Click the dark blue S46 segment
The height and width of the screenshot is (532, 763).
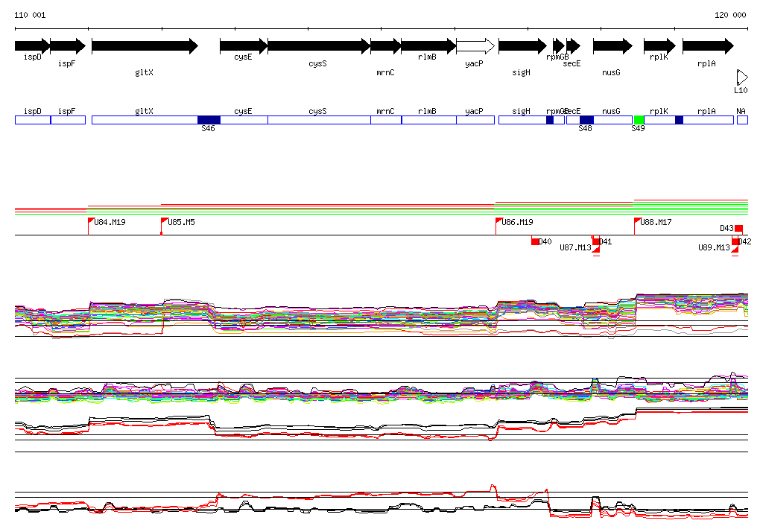point(209,120)
